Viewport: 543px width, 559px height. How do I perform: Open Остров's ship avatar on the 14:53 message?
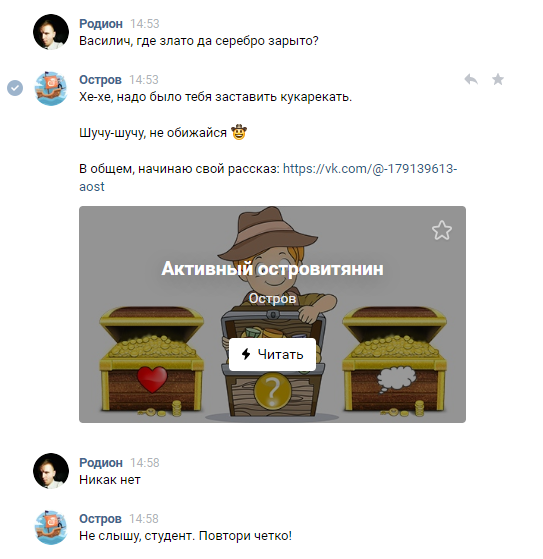click(x=51, y=88)
